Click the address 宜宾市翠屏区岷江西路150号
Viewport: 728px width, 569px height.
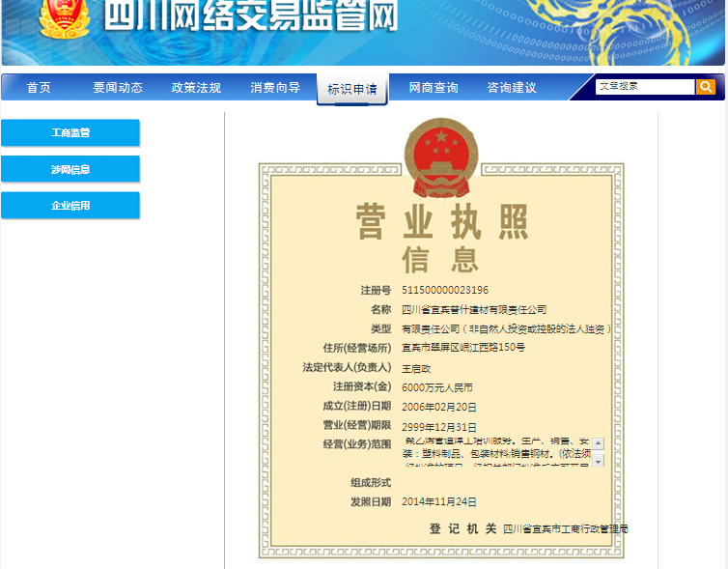pyautogui.click(x=463, y=348)
